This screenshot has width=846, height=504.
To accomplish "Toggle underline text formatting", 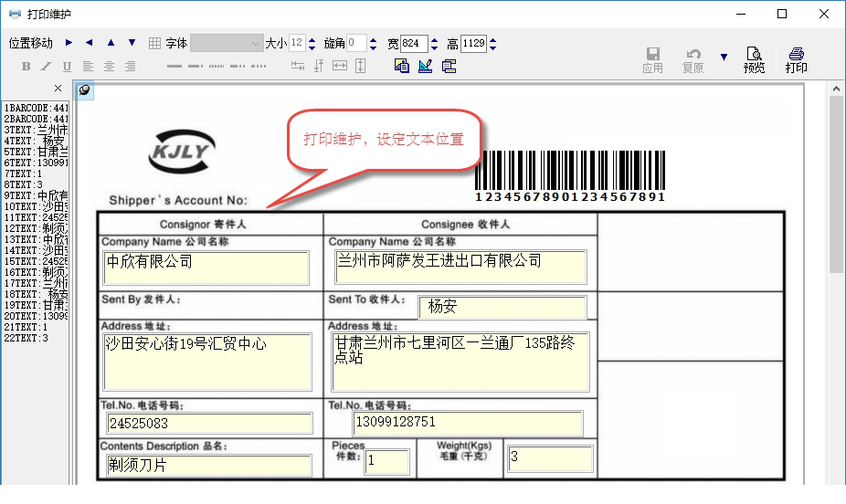I will (67, 66).
